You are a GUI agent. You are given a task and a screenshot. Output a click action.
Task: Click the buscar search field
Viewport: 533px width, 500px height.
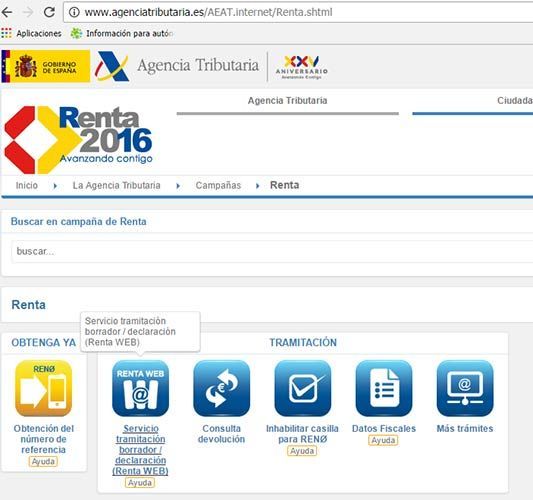(x=272, y=251)
